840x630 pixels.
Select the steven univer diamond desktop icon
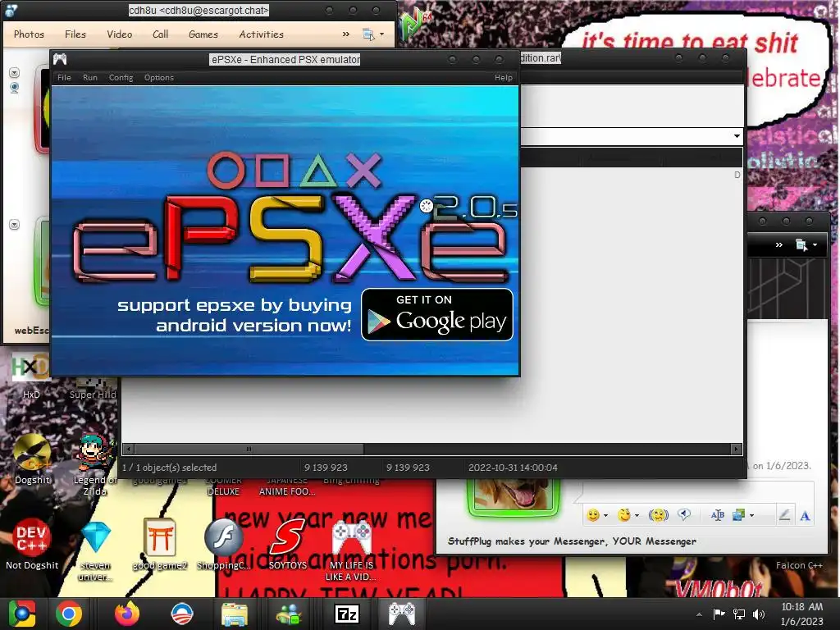pyautogui.click(x=95, y=550)
